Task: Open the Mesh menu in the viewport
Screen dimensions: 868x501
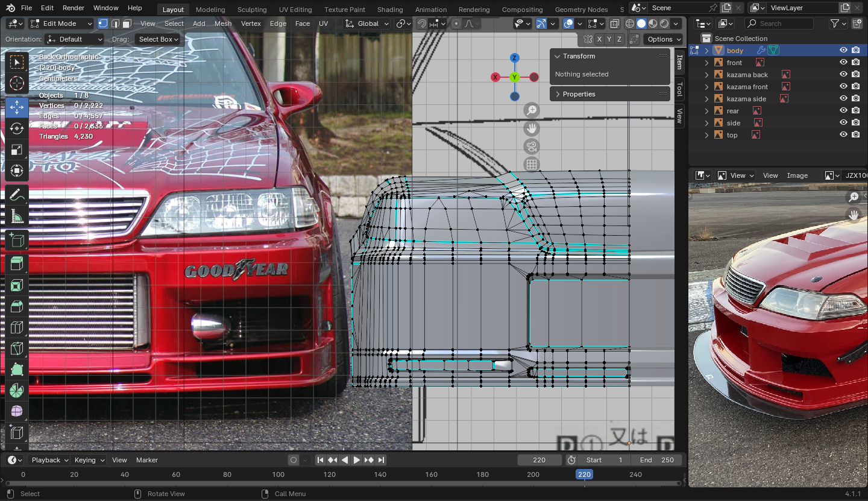Action: point(223,24)
